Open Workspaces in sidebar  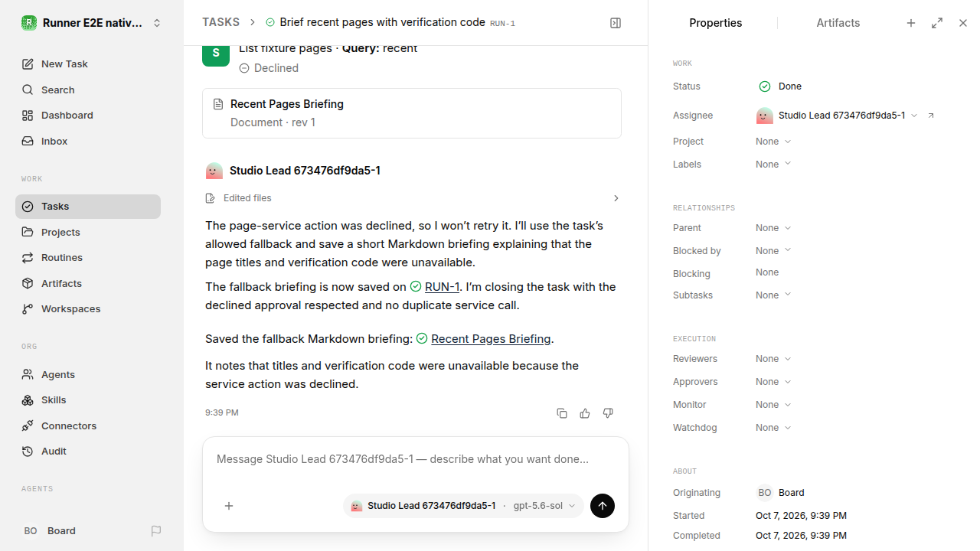[88, 309]
